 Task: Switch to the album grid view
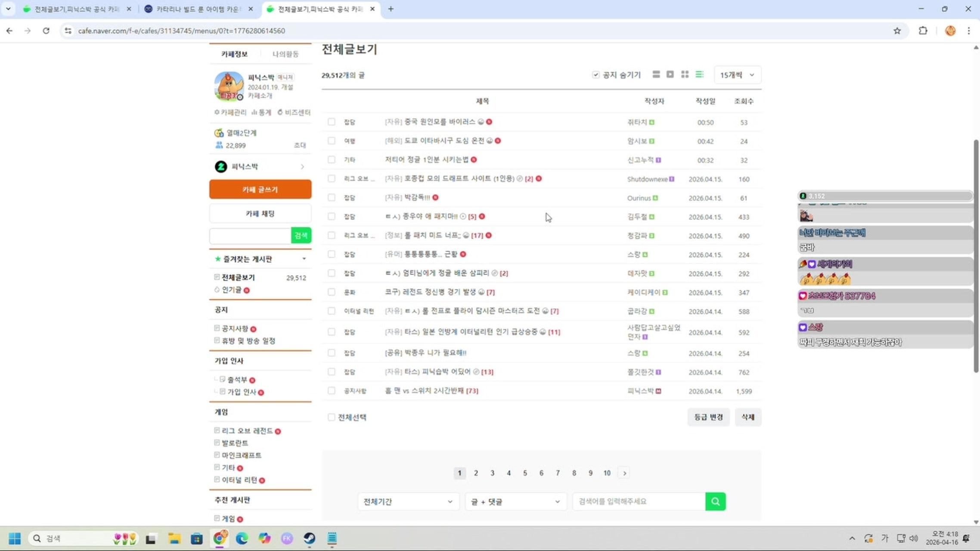(685, 74)
